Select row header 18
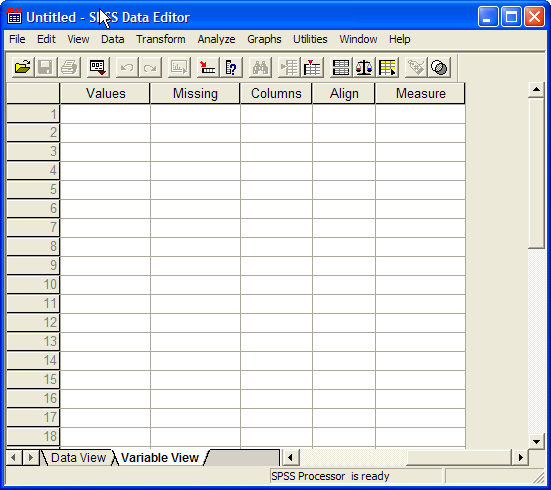551x490 pixels. [33, 436]
